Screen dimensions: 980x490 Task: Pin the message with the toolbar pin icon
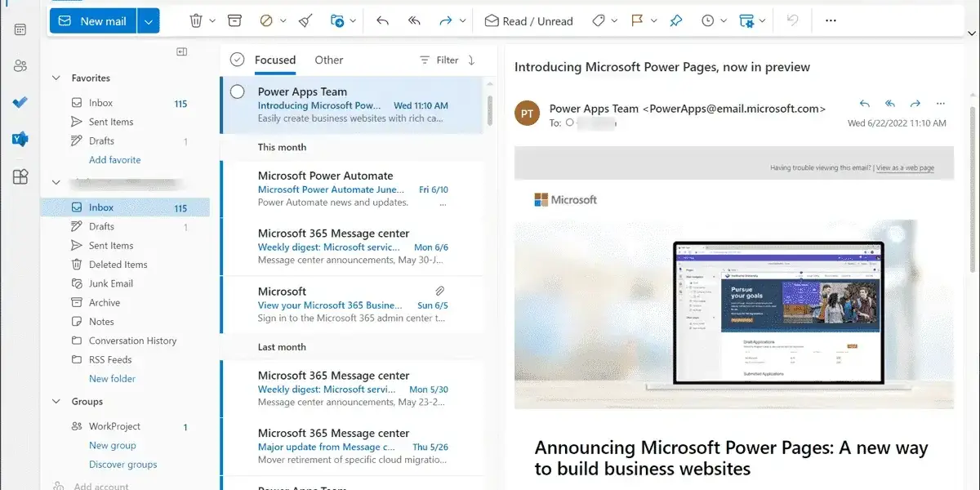coord(676,21)
